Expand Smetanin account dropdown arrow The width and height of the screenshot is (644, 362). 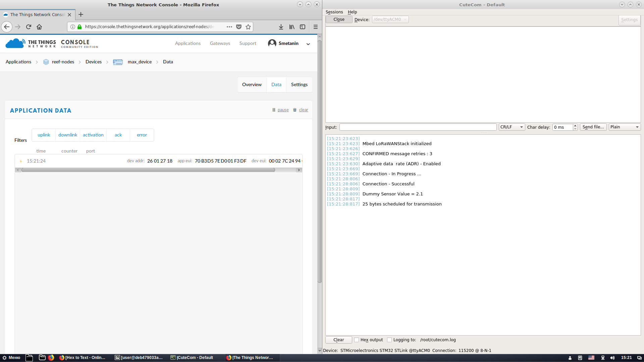pos(308,44)
